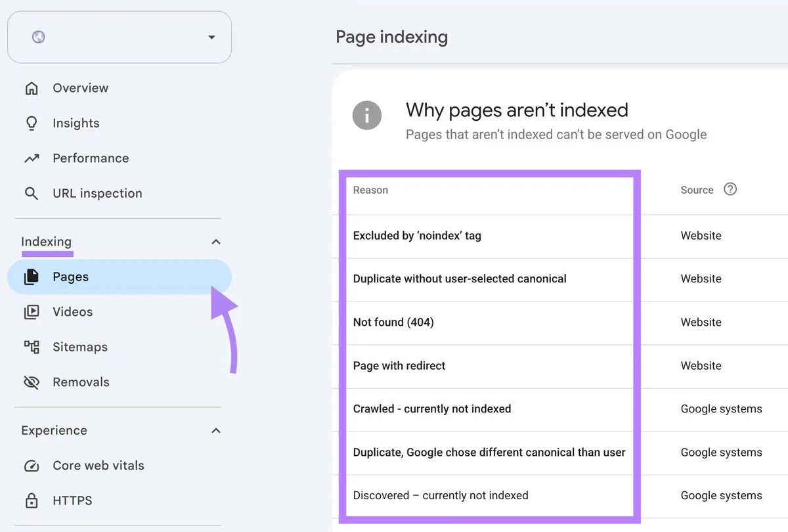Click the Source column help icon

click(730, 189)
